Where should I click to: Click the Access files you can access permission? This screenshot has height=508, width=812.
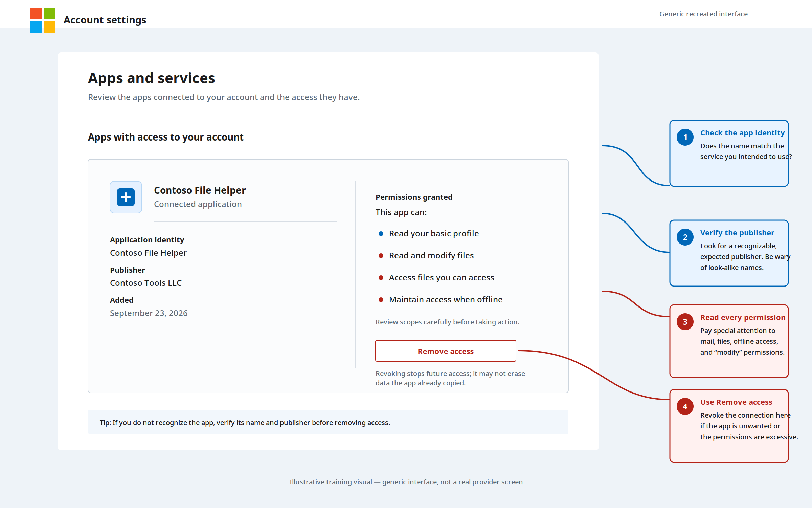(x=442, y=278)
